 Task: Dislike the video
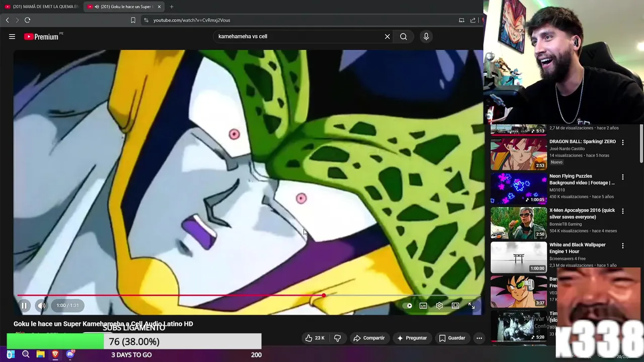[x=338, y=338]
